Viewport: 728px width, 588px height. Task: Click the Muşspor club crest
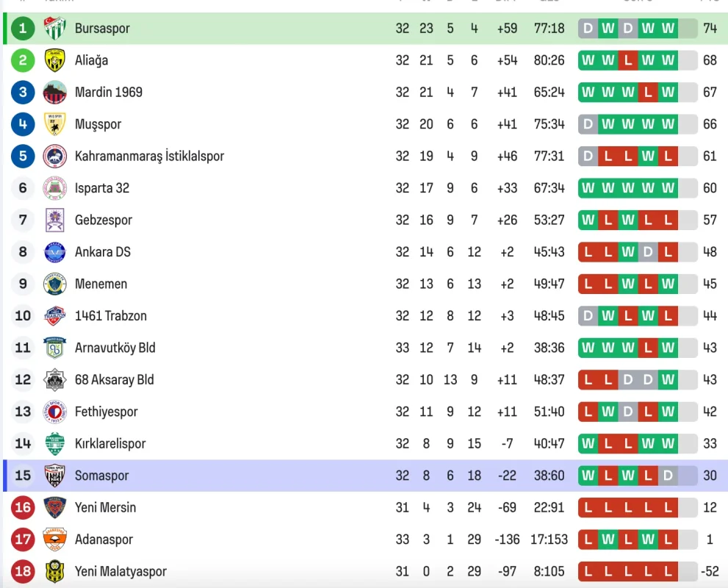point(55,124)
